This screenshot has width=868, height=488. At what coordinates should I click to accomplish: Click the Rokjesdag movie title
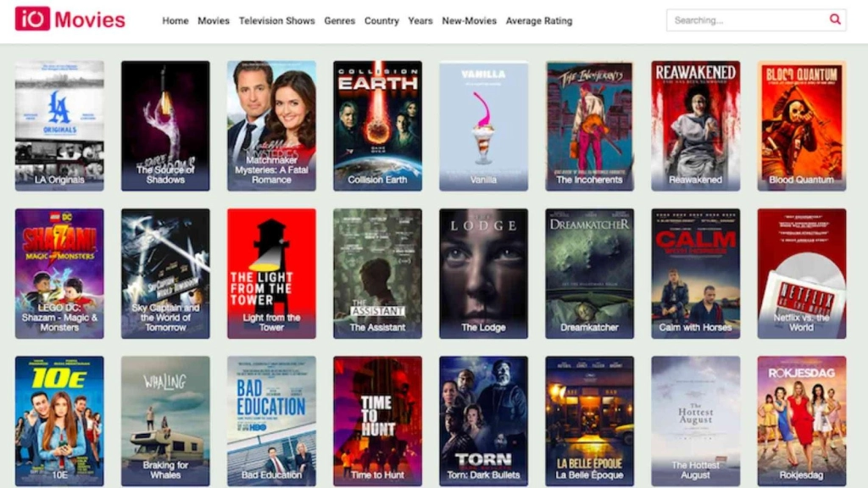click(x=801, y=475)
